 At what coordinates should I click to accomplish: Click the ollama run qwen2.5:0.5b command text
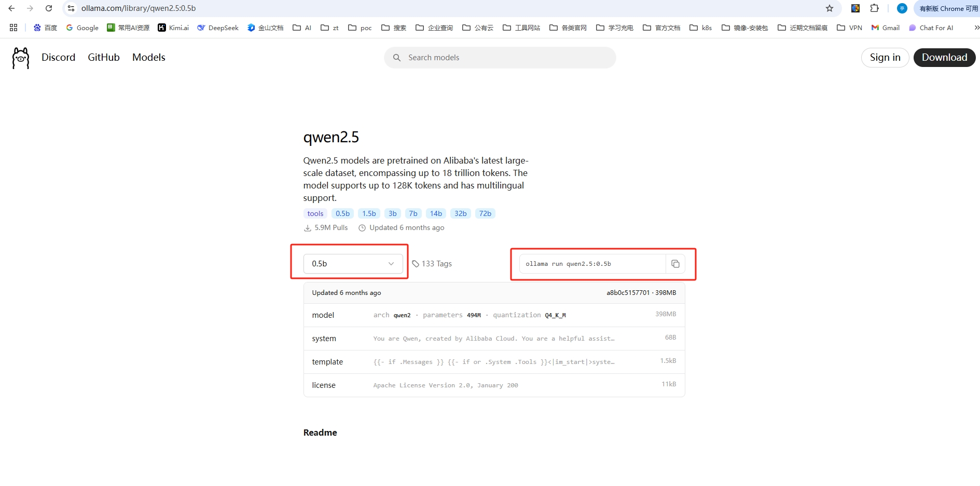[569, 264]
